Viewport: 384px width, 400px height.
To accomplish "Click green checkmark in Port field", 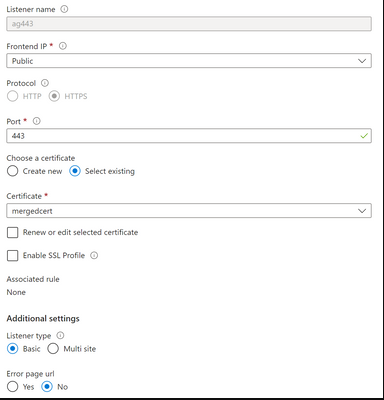I will 364,136.
